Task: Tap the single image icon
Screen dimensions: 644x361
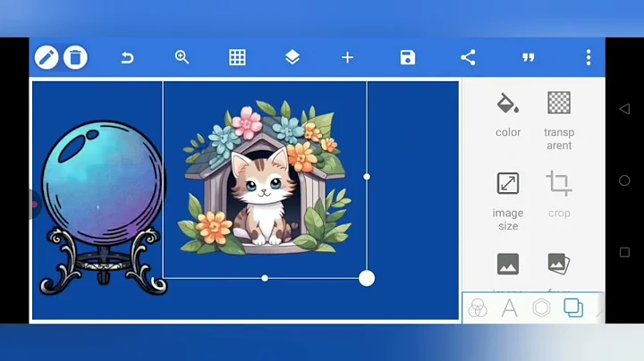Action: (x=508, y=264)
